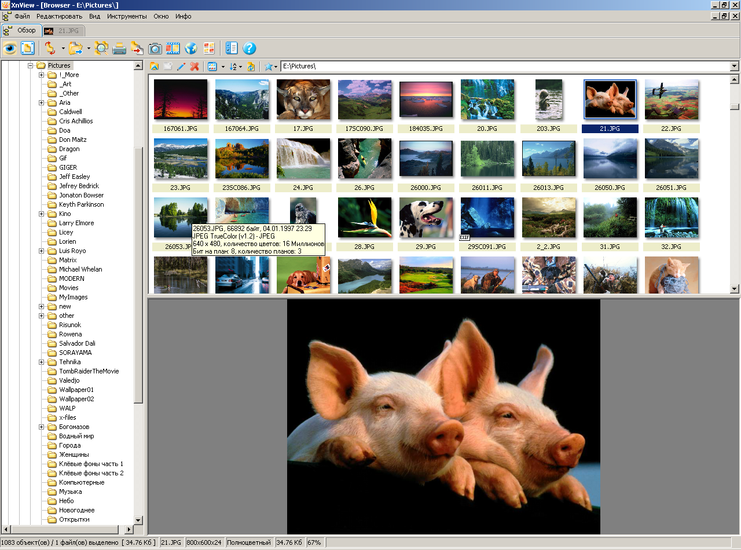The image size is (741, 550).
Task: Open the dropdown arrow beside the open folder icon
Action: click(88, 48)
